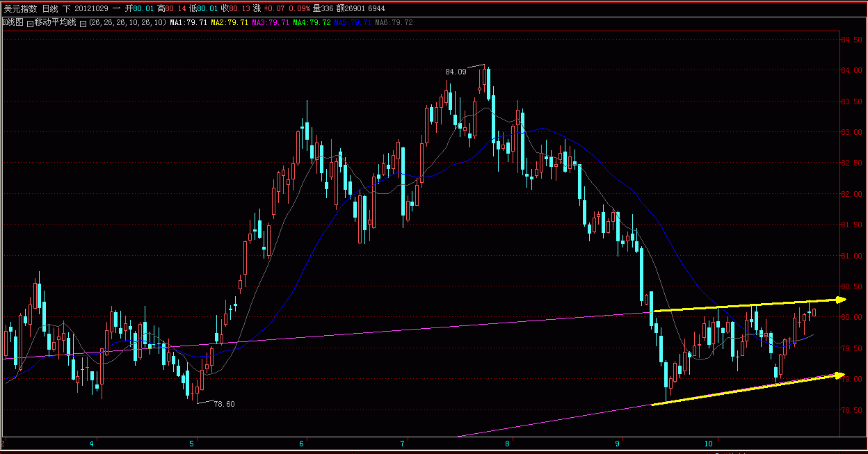The width and height of the screenshot is (868, 454).
Task: Click the 移动平均线 indicator name
Action: pos(55,22)
